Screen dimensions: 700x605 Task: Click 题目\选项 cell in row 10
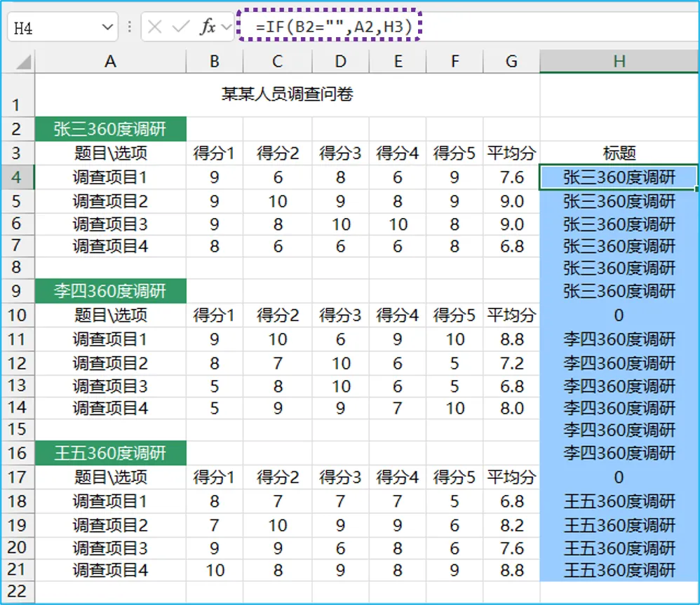(x=110, y=315)
